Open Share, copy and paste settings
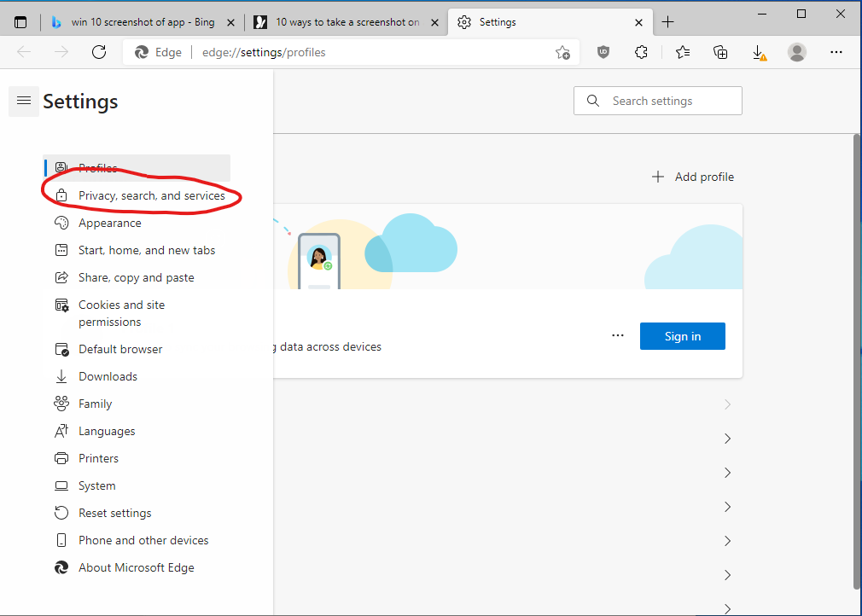Image resolution: width=862 pixels, height=616 pixels. pyautogui.click(x=137, y=277)
